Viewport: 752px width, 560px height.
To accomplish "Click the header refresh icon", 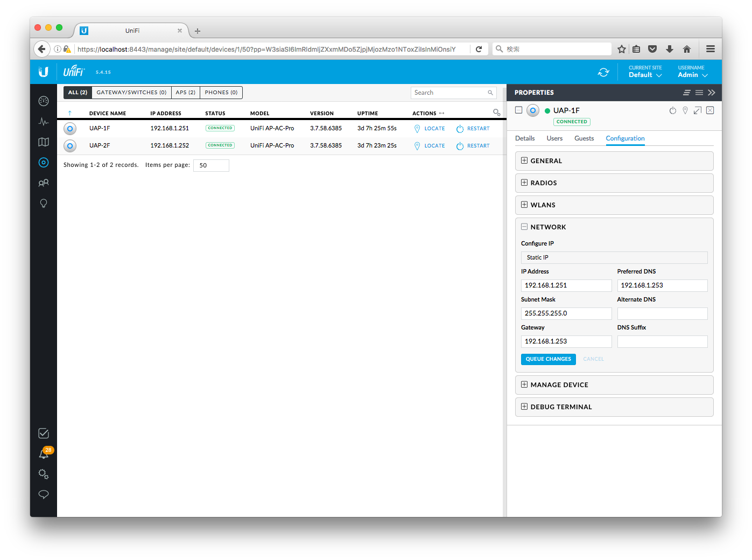I will [x=603, y=72].
